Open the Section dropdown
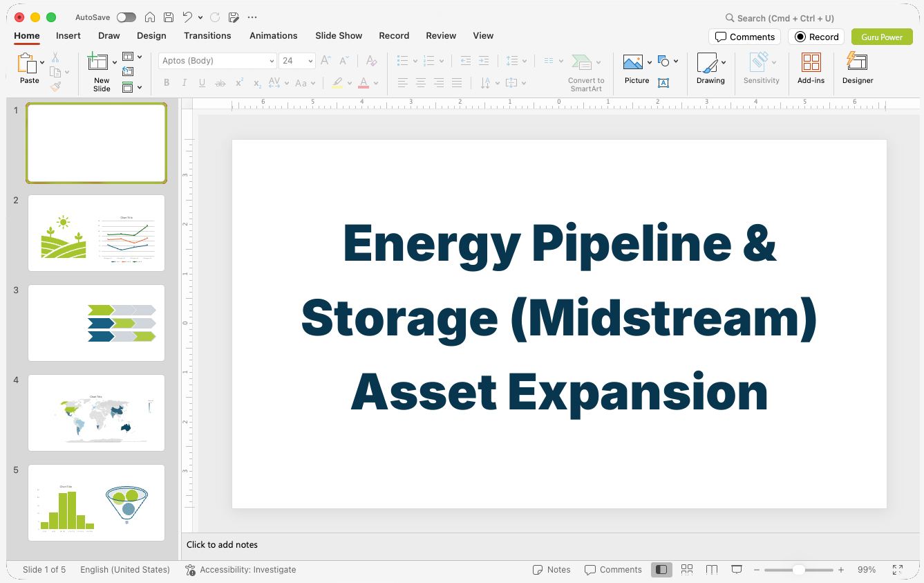 pyautogui.click(x=131, y=87)
